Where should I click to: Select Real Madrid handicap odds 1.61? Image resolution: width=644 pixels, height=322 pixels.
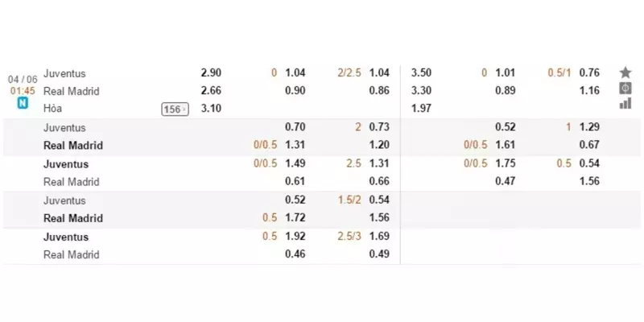click(x=506, y=145)
